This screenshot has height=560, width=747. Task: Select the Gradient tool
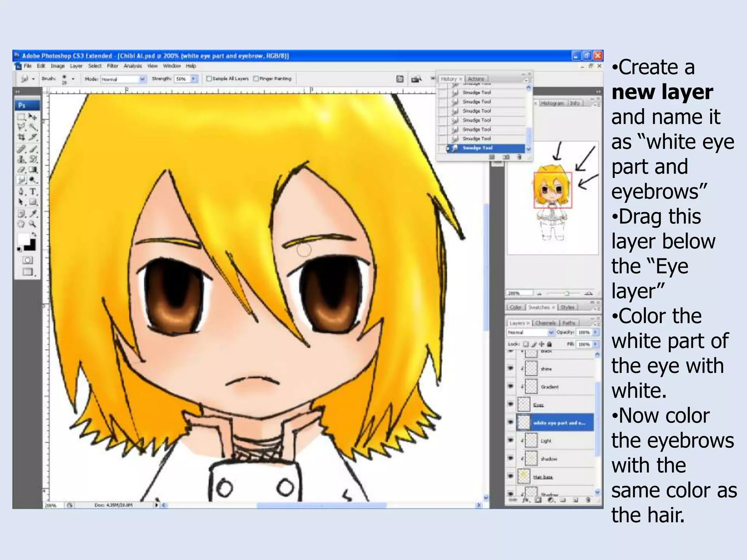pyautogui.click(x=33, y=170)
